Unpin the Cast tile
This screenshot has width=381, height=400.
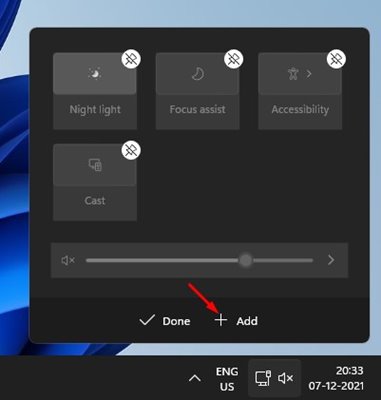click(131, 151)
